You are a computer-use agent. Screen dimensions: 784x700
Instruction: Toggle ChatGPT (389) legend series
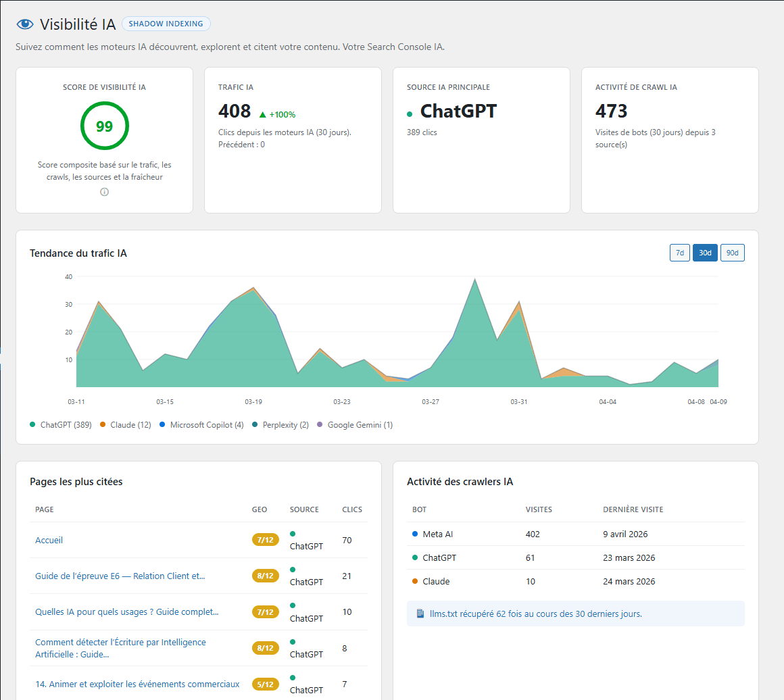tap(61, 424)
